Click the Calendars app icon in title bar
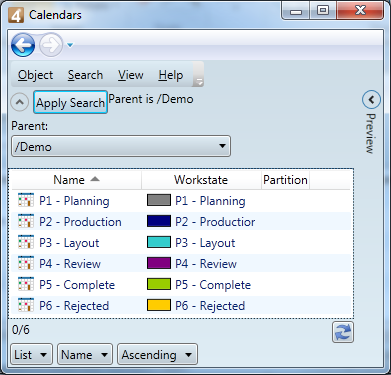Screen dimensions: 391x375 pos(16,15)
